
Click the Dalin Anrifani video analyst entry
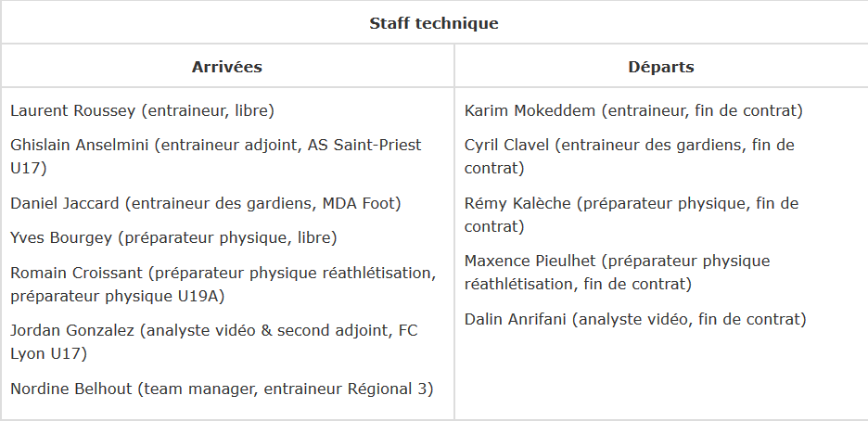click(635, 319)
